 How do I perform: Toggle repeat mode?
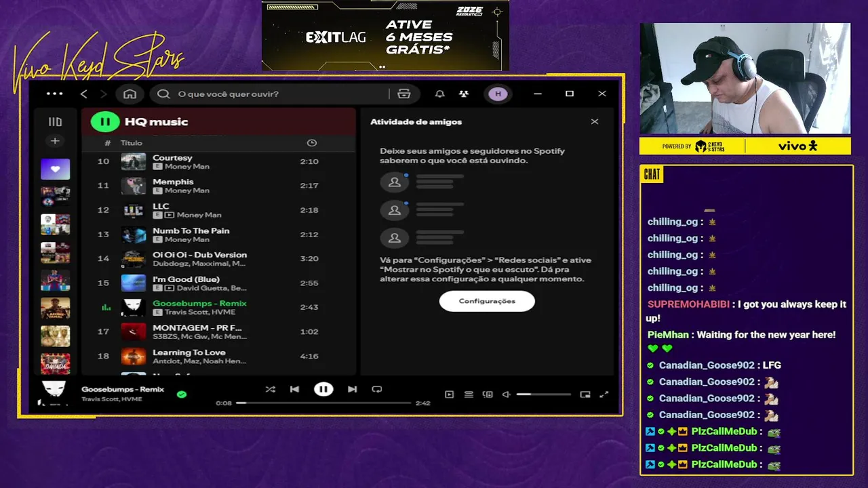coord(377,389)
